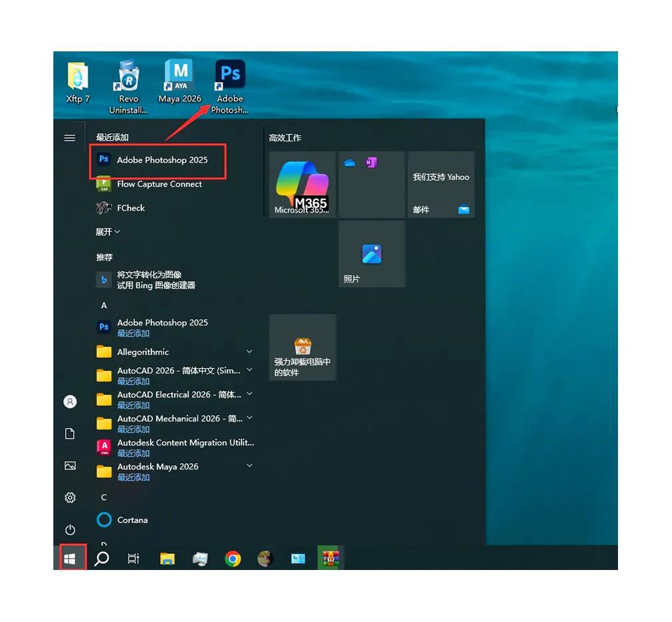Open the 强力卸载电脑中的软件 tile
The width and height of the screenshot is (672, 622).
pos(302,347)
